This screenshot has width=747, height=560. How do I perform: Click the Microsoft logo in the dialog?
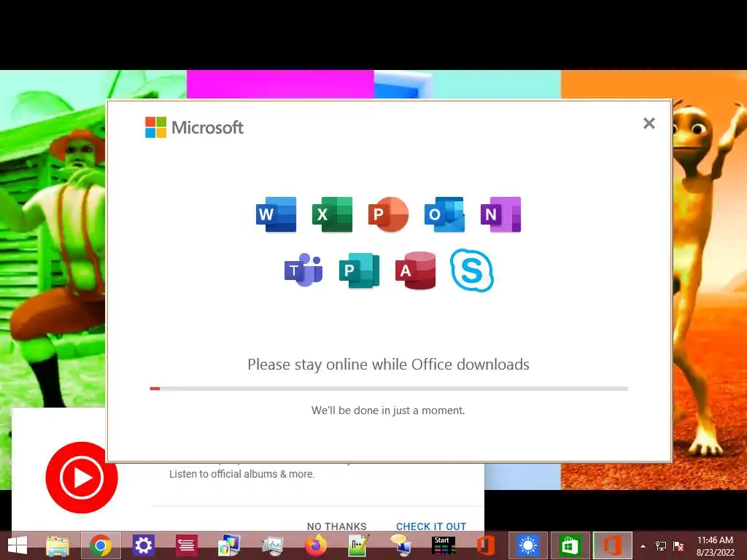(x=194, y=127)
